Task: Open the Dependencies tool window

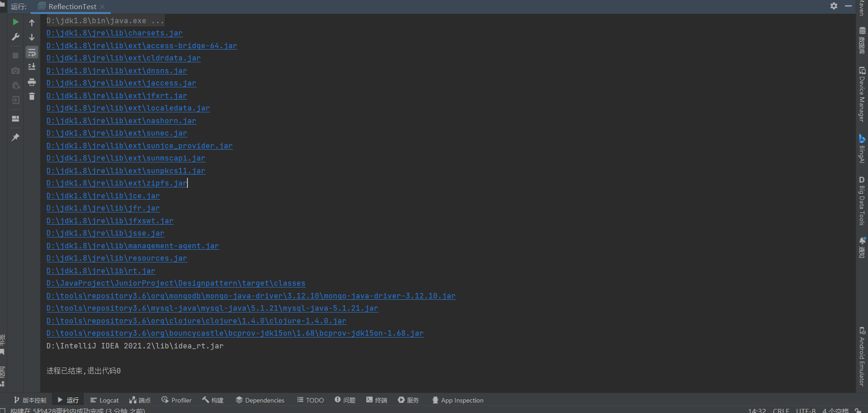Action: click(x=260, y=400)
